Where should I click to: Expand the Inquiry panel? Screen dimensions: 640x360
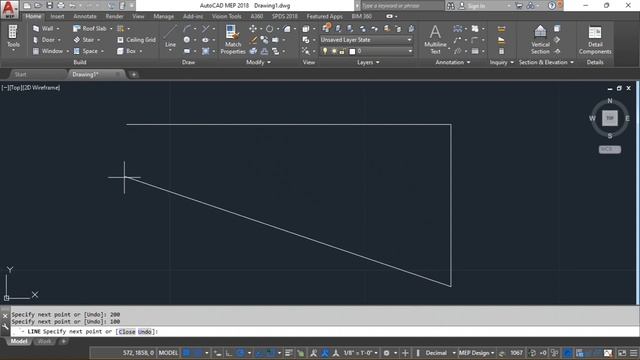pyautogui.click(x=501, y=62)
